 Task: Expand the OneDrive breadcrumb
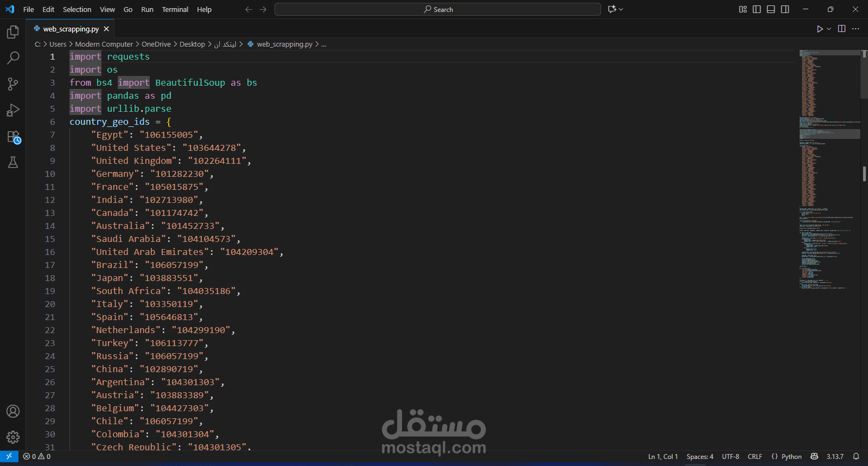pyautogui.click(x=156, y=44)
